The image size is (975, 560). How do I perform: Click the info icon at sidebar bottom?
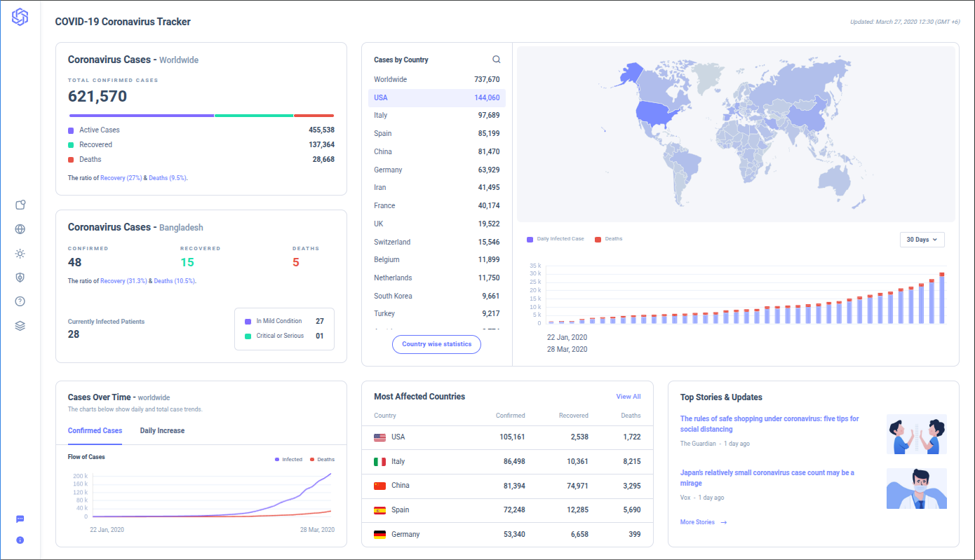tap(20, 540)
